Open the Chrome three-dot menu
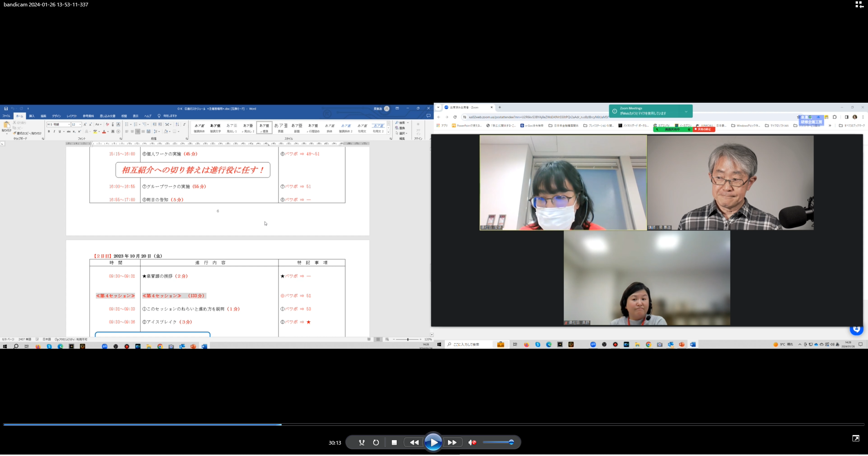The image size is (868, 456). 863,117
